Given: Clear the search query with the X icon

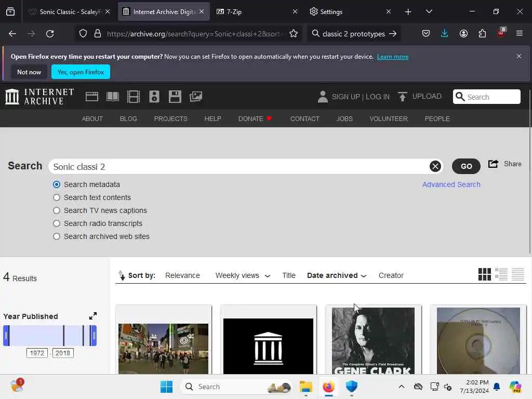Looking at the screenshot, I should coord(435,166).
